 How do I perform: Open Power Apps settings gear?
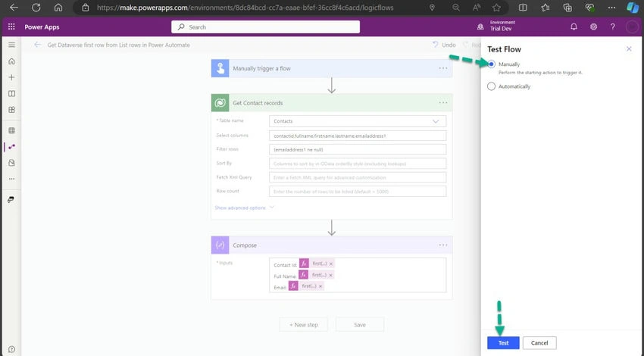[x=593, y=27]
